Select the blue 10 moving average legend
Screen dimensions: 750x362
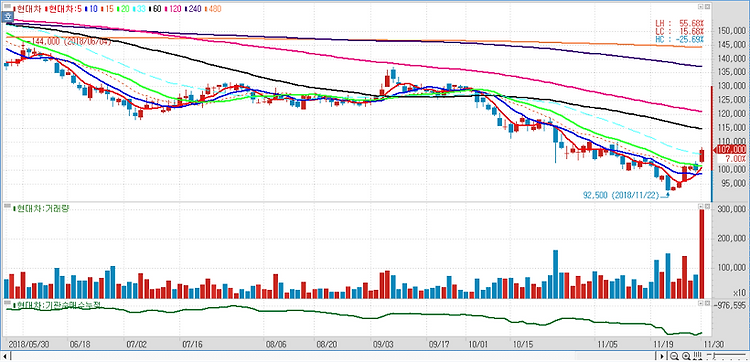[91, 9]
